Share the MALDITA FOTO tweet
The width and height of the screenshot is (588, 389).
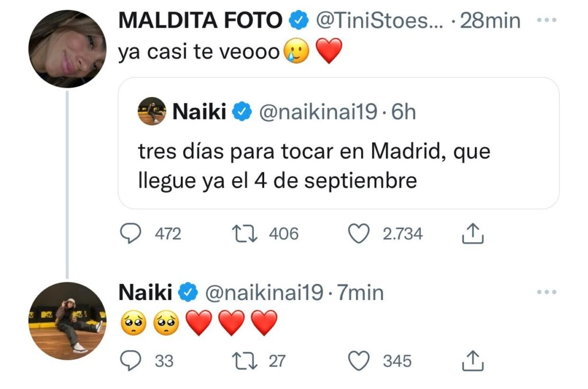pyautogui.click(x=473, y=234)
